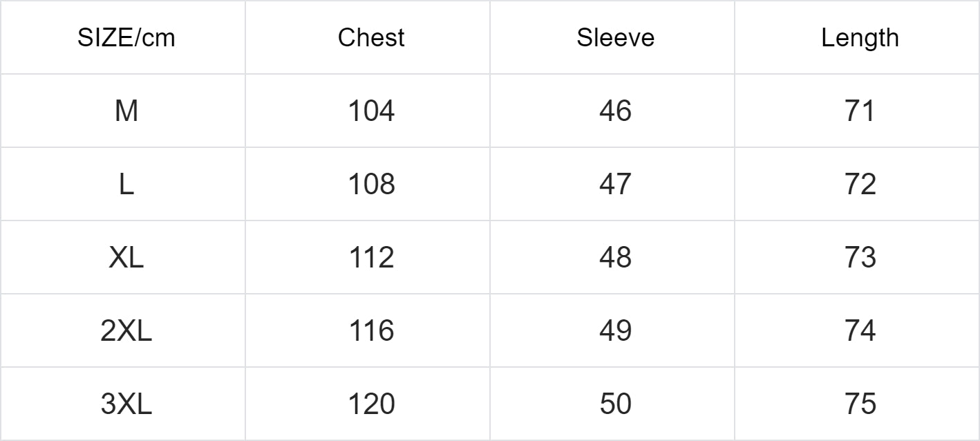Click chest value 104 for size M
Image resolution: width=980 pixels, height=441 pixels.
click(x=371, y=111)
